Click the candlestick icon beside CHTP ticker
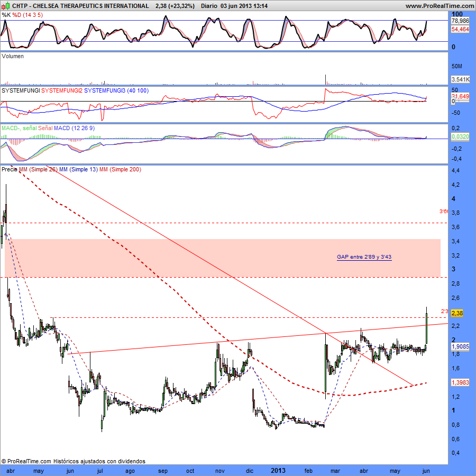This screenshot has width=476, height=476. [5, 6]
